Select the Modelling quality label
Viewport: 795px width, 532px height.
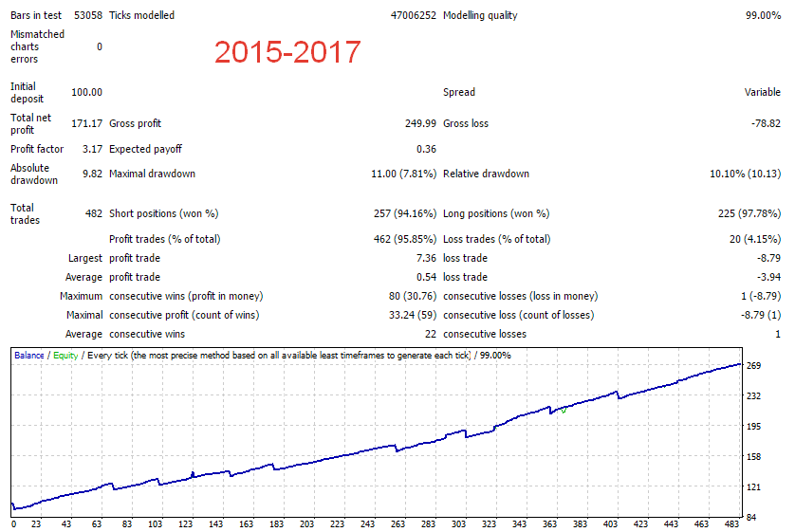[480, 16]
